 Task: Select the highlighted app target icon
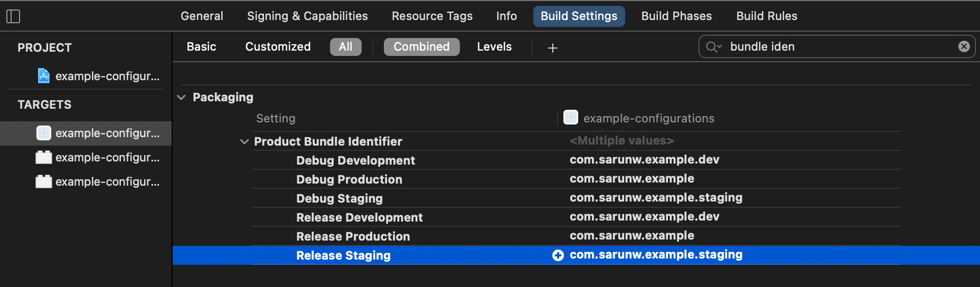pyautogui.click(x=44, y=133)
